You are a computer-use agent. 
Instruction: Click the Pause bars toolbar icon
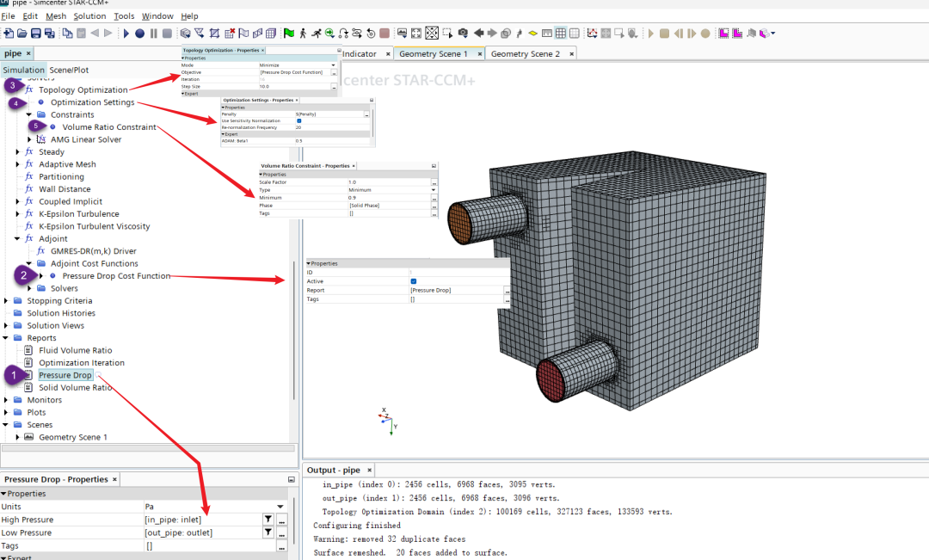tap(153, 34)
